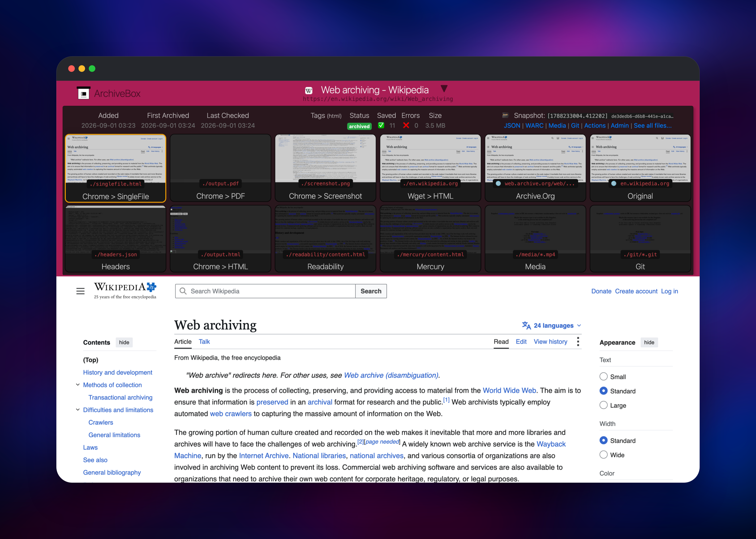The height and width of the screenshot is (539, 756).
Task: Click the green Saved checkmark icon
Action: [381, 125]
